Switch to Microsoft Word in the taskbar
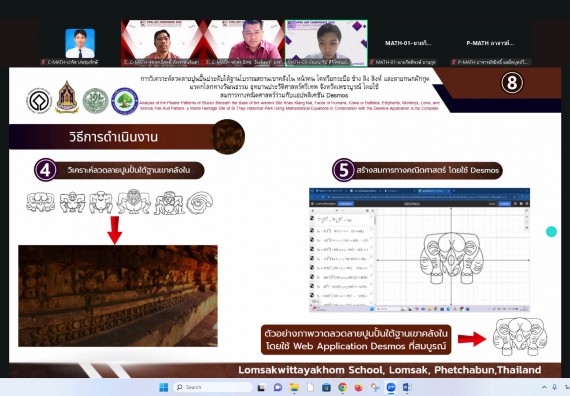 [x=407, y=388]
